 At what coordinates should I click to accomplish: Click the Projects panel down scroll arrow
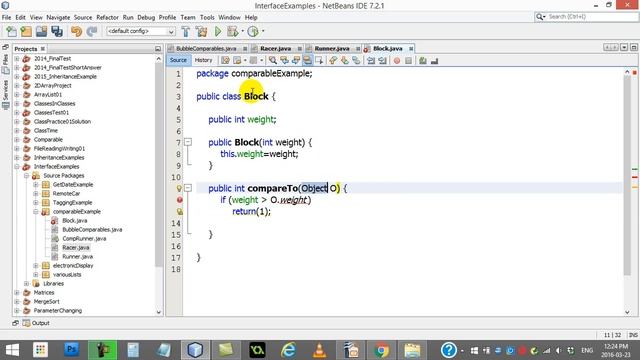[158, 312]
